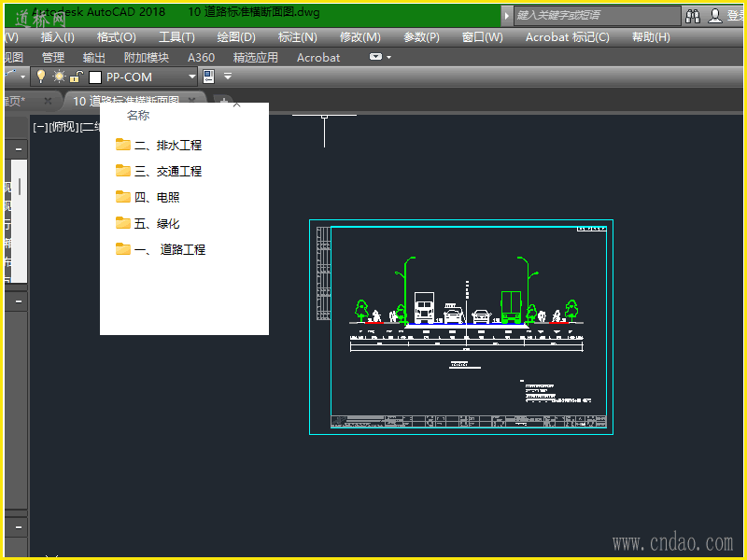Screen dimensions: 747x560
Task: Switch to the A360 ribbon tab
Action: [201, 57]
